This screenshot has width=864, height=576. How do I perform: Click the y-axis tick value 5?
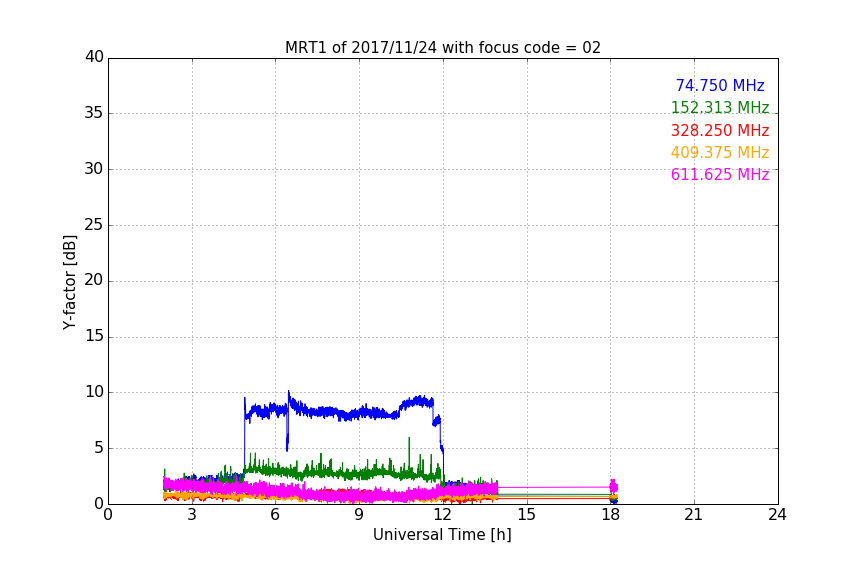point(99,448)
